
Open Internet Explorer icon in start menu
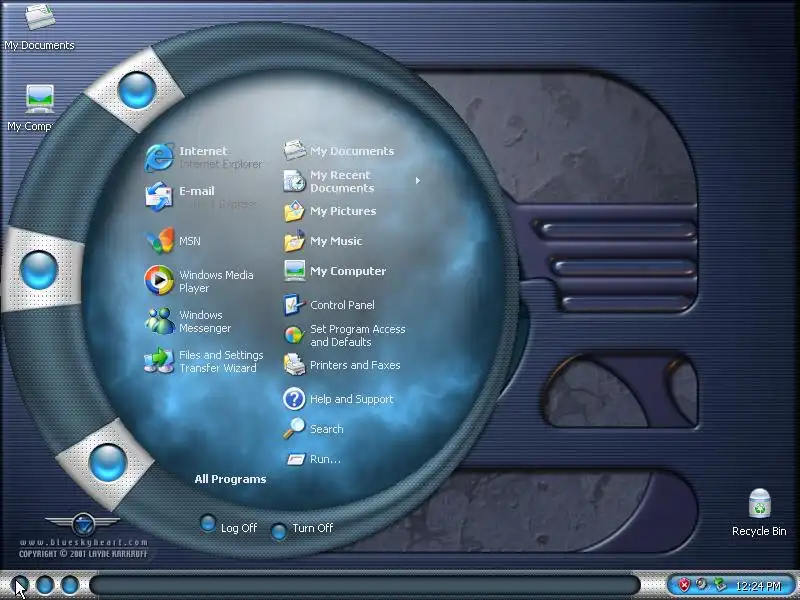point(159,157)
